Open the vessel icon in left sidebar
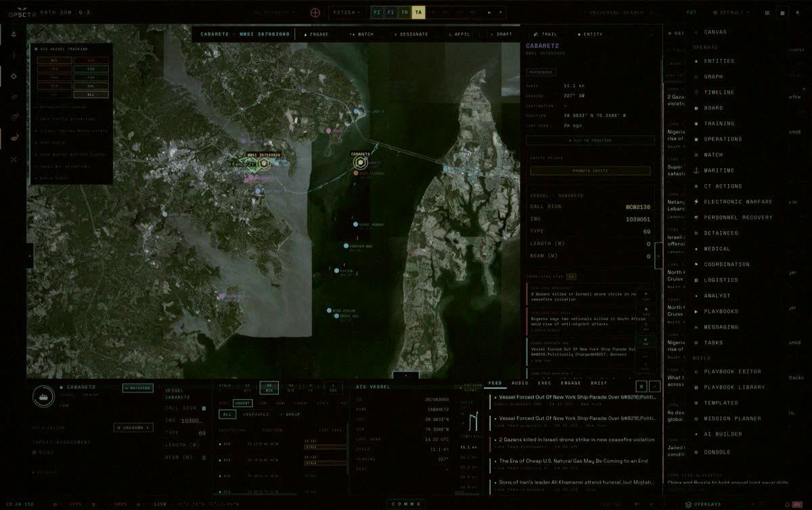812x510 pixels. [14, 139]
